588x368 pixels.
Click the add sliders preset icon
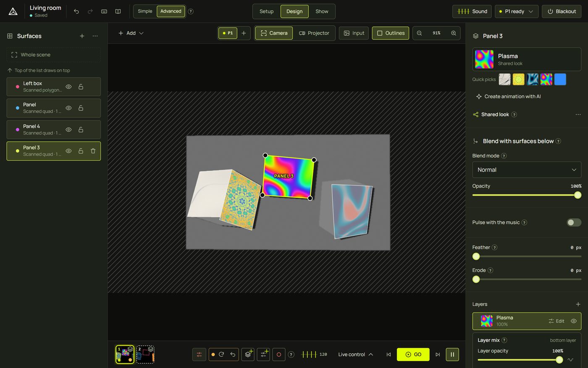tap(263, 355)
